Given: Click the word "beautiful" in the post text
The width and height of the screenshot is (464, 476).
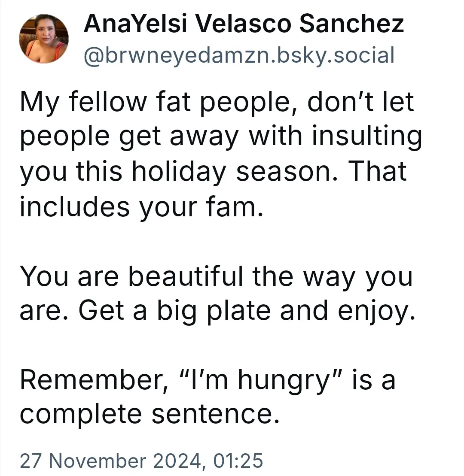Looking at the screenshot, I should point(186,276).
